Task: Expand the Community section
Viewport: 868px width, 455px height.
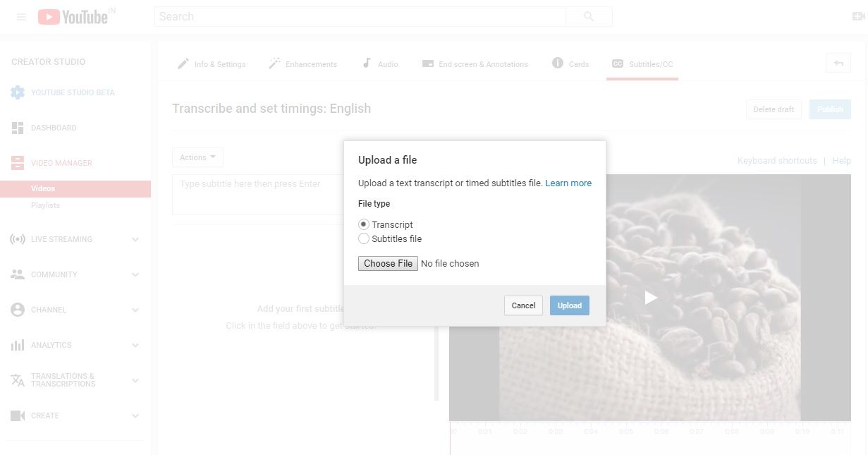Action: 135,274
